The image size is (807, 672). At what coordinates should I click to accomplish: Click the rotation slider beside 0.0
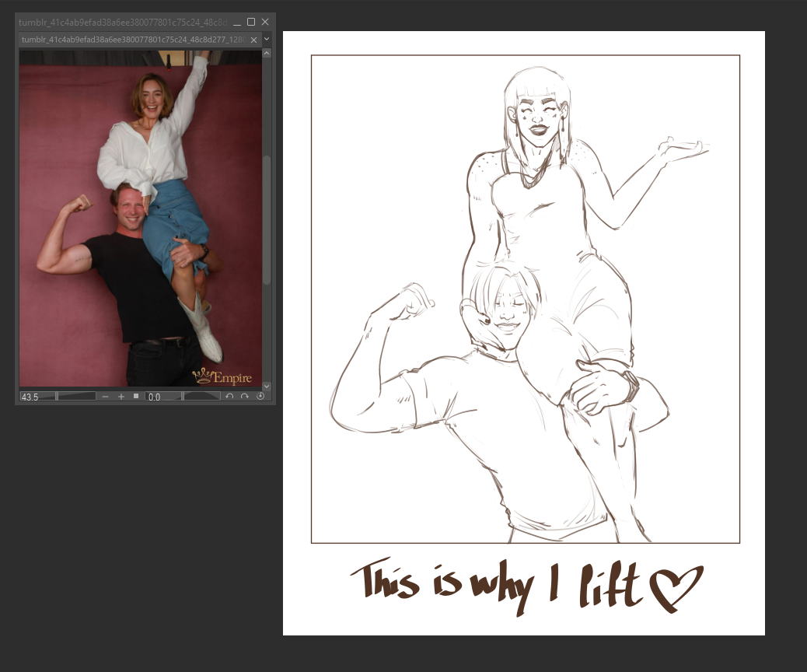(x=202, y=397)
